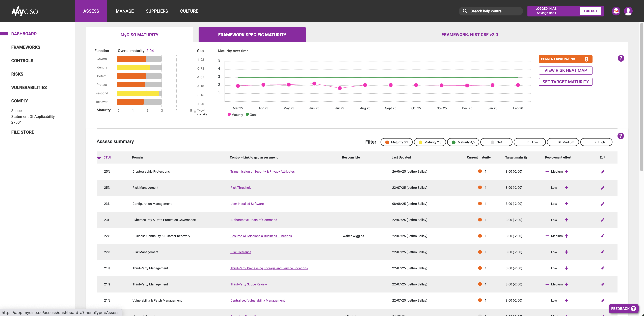Screen dimensions: 644x316
Task: Increase effort for Centralised Vulnerability Management
Action: coord(567,301)
